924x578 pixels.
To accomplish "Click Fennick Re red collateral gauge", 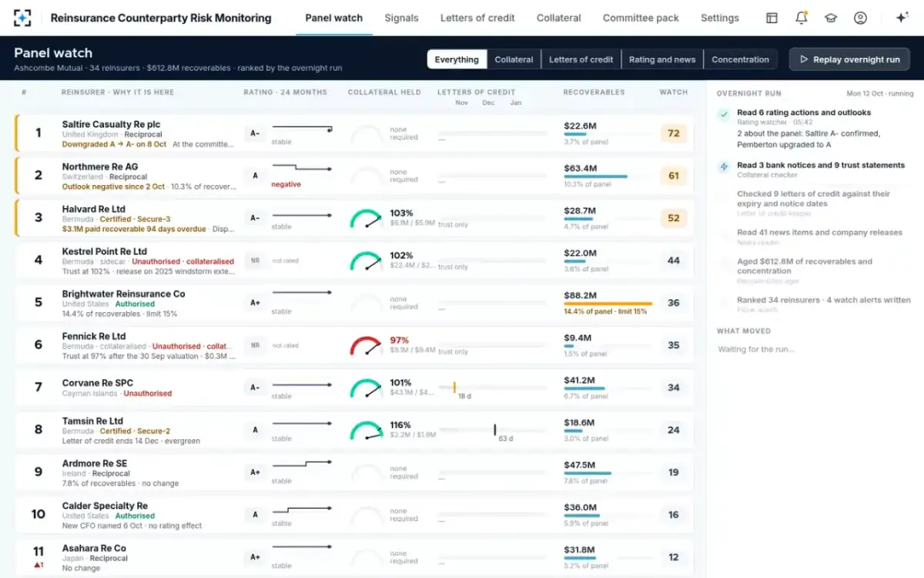I will (367, 346).
